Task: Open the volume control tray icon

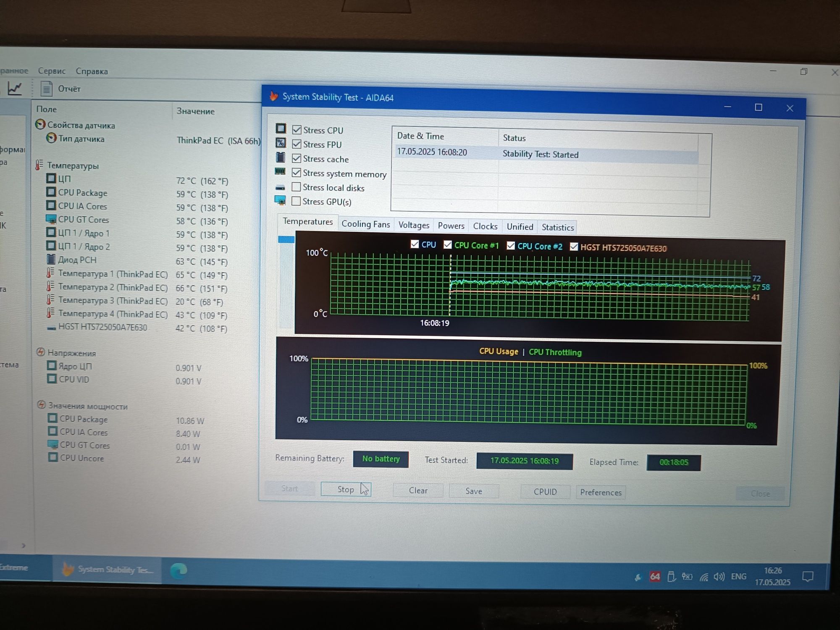Action: [719, 577]
